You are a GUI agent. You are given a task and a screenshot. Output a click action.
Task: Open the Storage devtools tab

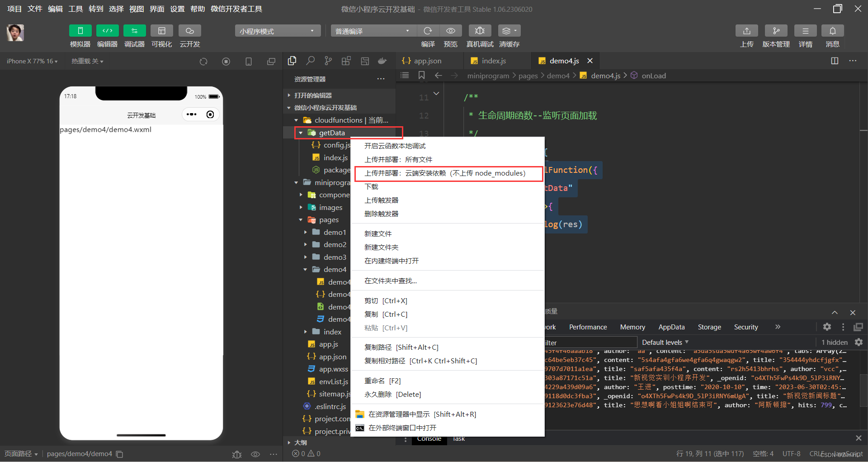tap(709, 327)
